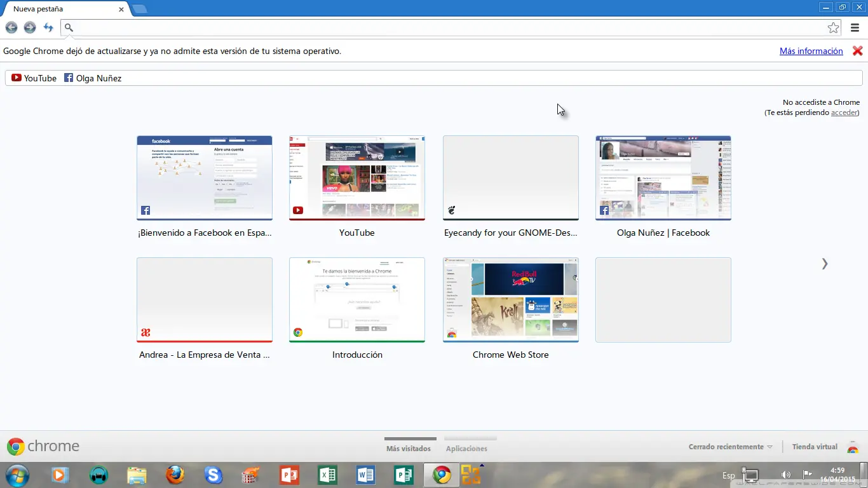Screen dimensions: 868x488
Task: Open the Olga Nuñez | Facebook thumbnail
Action: pos(663,178)
